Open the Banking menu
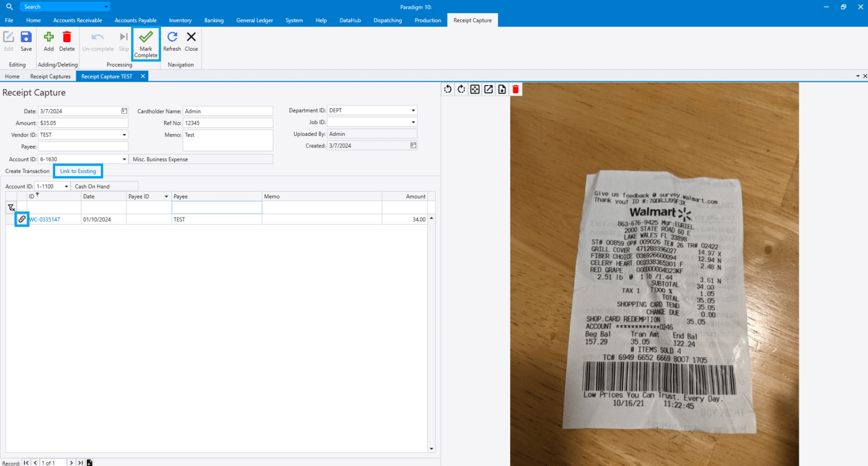Screen dimensions: 868x466 coord(214,20)
